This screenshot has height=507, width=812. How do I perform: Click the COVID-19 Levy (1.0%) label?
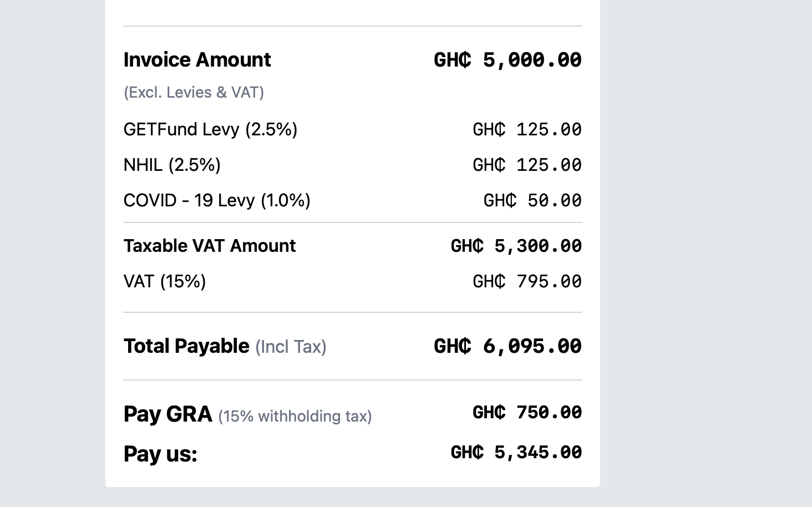click(x=217, y=200)
